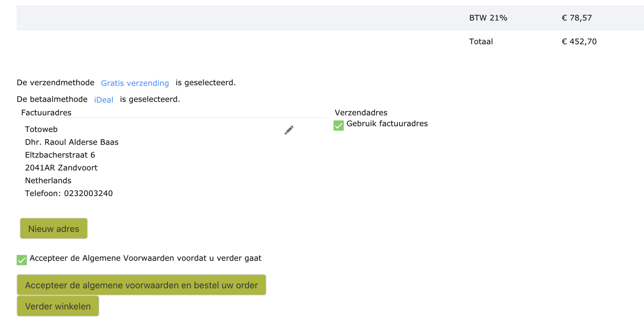This screenshot has width=644, height=335.
Task: Uncheck the Algemene Voorwaarden acceptance checkbox
Action: (22, 260)
